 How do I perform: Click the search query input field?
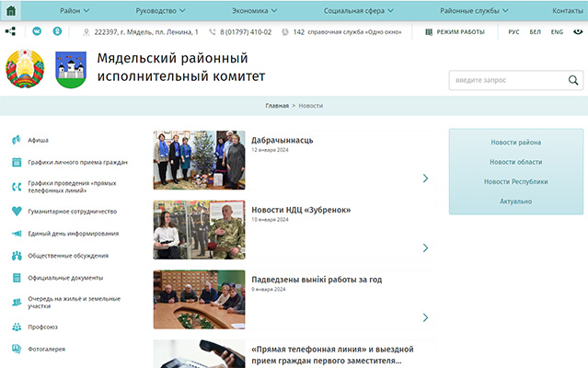tap(506, 81)
